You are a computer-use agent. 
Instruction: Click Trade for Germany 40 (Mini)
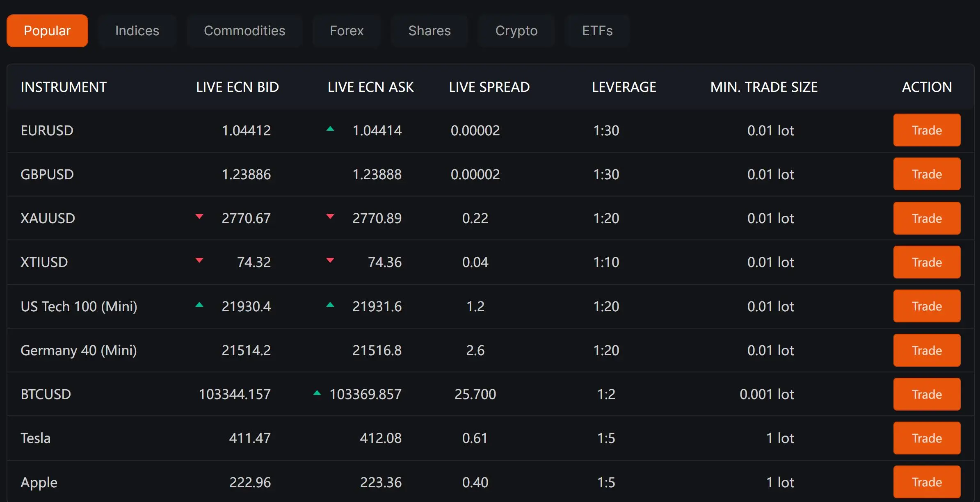pos(927,350)
